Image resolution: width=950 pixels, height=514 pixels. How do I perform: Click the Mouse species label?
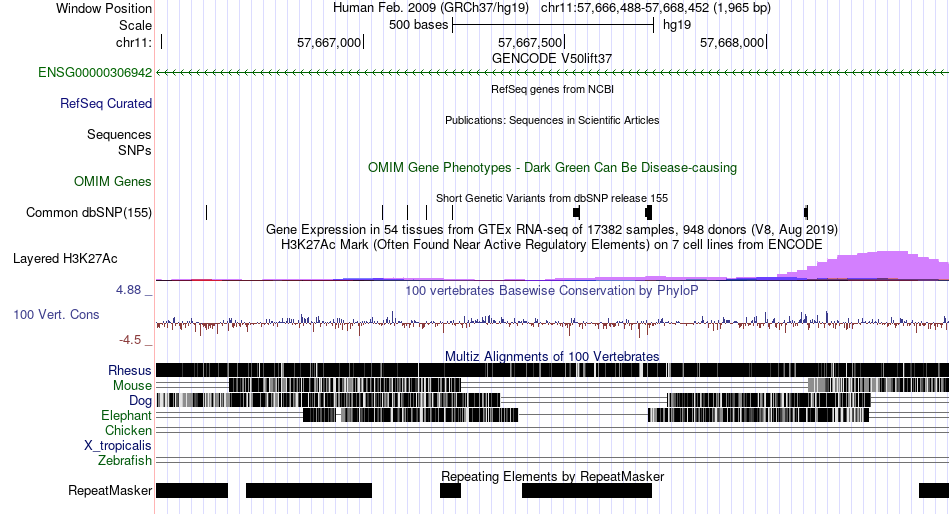click(132, 386)
